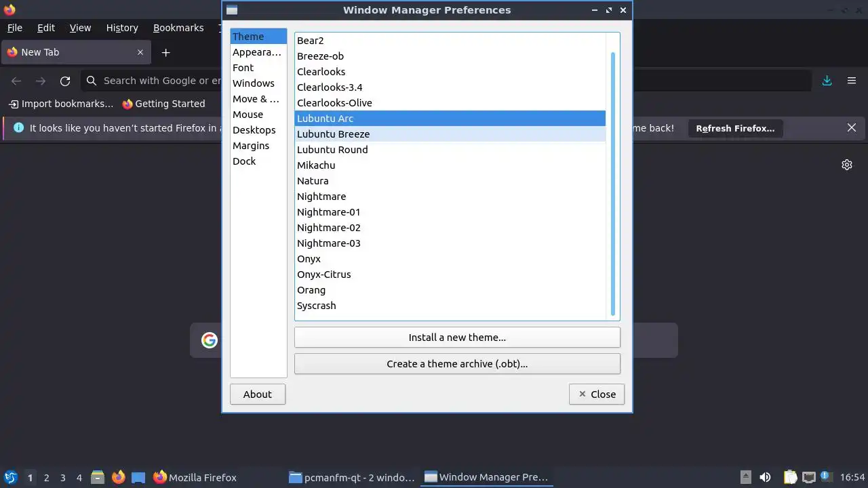Image resolution: width=868 pixels, height=488 pixels.
Task: Open the About dialog button
Action: coord(258,394)
